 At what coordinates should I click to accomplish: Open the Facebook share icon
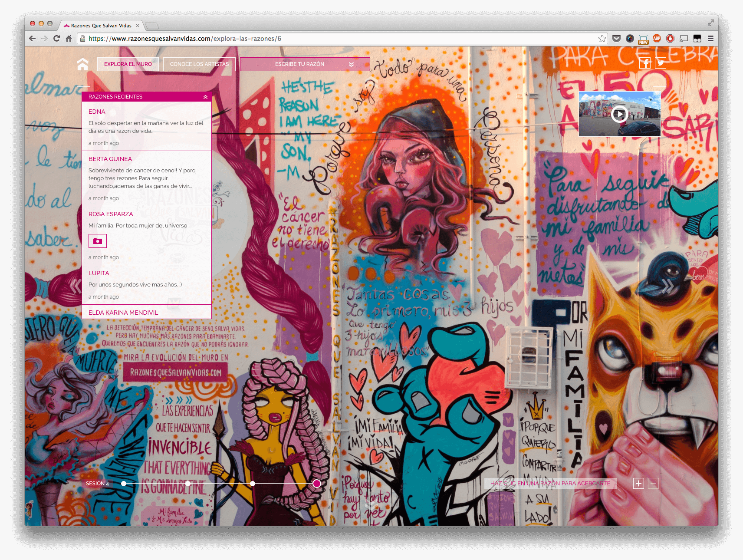click(645, 63)
